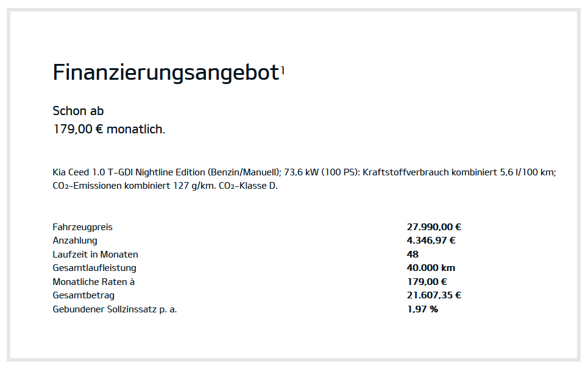The width and height of the screenshot is (588, 369).
Task: Click the 1,97 % interest rate value
Action: coord(422,309)
